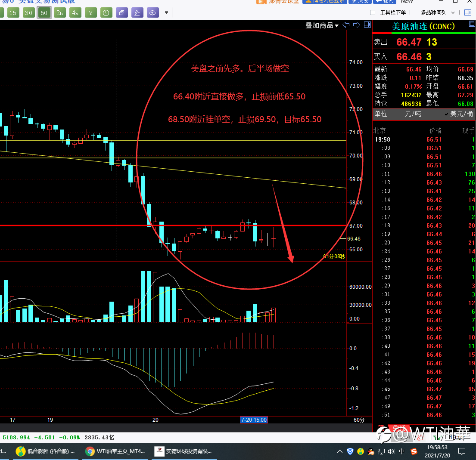Click the 66.51 price in :10 row
Screen dimensions: 476x460
(x=434, y=165)
